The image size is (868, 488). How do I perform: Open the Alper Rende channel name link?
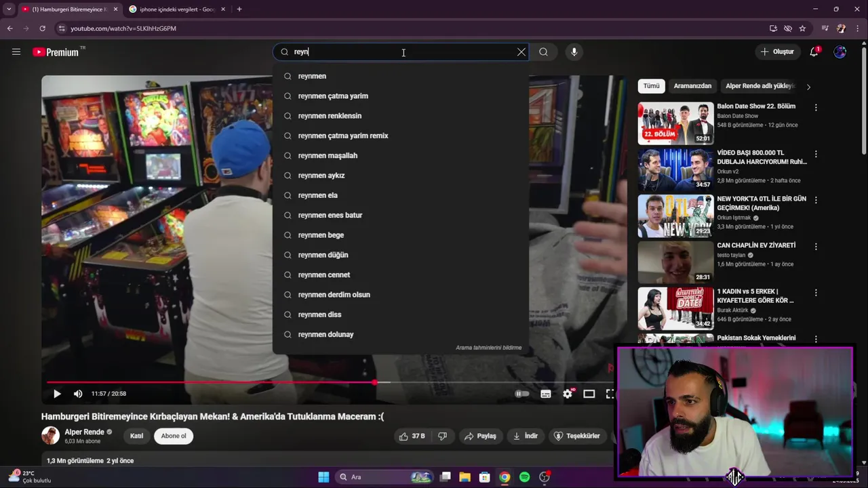[84, 432]
